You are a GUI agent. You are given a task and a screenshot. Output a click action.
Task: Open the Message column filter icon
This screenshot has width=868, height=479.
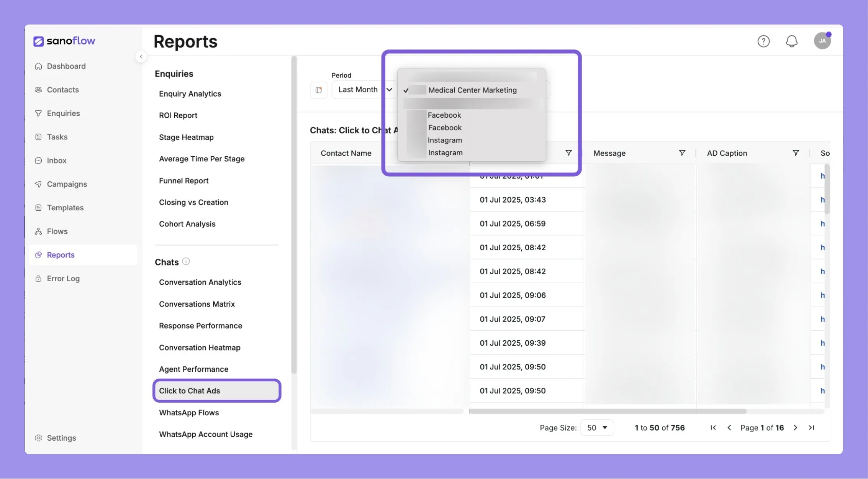[x=682, y=153]
